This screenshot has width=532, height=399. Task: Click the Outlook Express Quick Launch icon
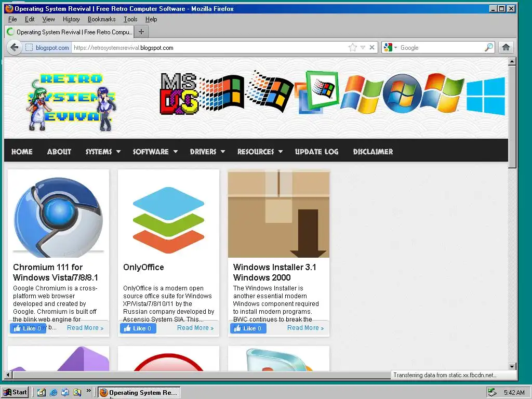pos(65,393)
